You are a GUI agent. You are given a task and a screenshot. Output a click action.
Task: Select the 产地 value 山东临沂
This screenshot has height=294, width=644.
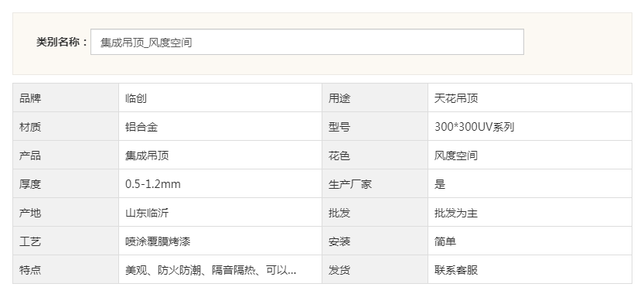[147, 213]
